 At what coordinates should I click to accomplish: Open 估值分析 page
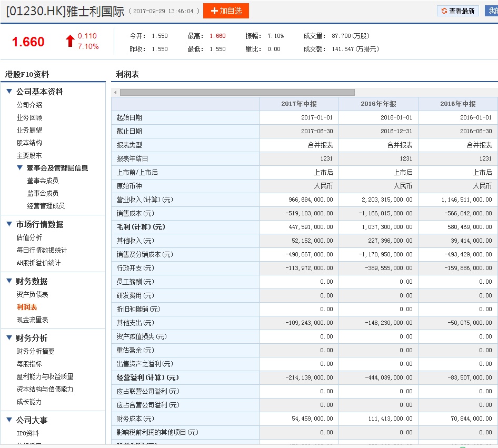29,237
